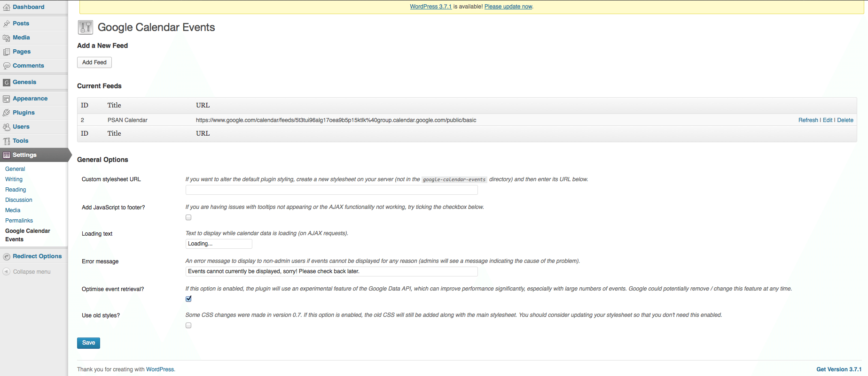Click the settings icon beside the page title
The image size is (868, 376).
86,27
